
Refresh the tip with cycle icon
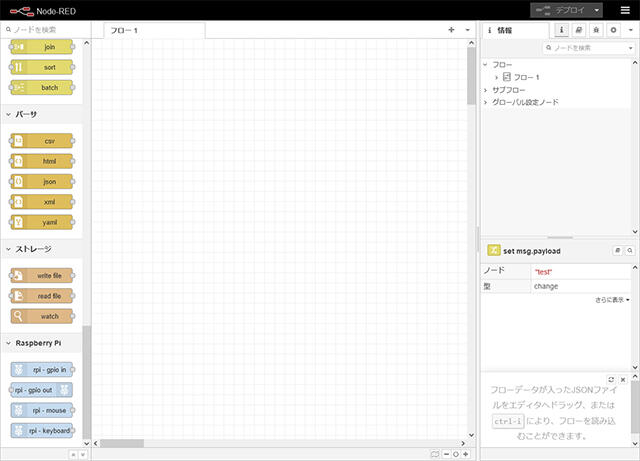[610, 380]
